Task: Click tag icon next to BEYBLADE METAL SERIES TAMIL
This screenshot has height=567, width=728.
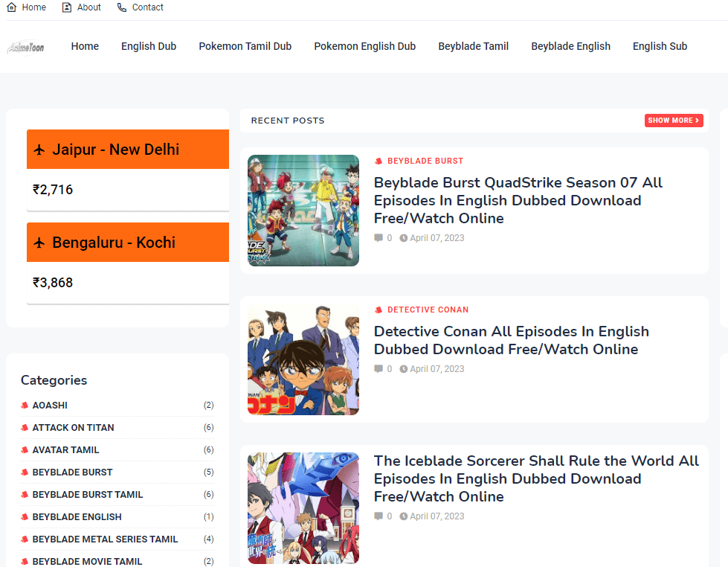Action: [x=25, y=539]
